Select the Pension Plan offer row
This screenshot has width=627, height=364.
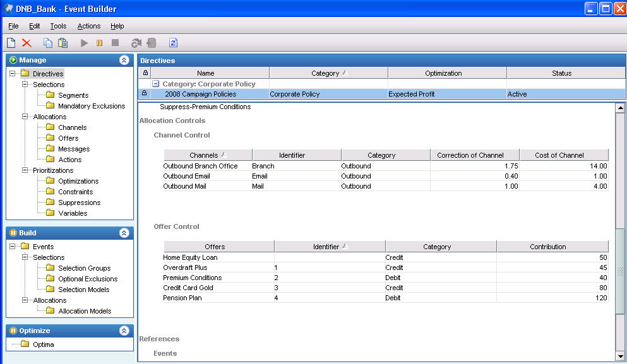[x=385, y=298]
